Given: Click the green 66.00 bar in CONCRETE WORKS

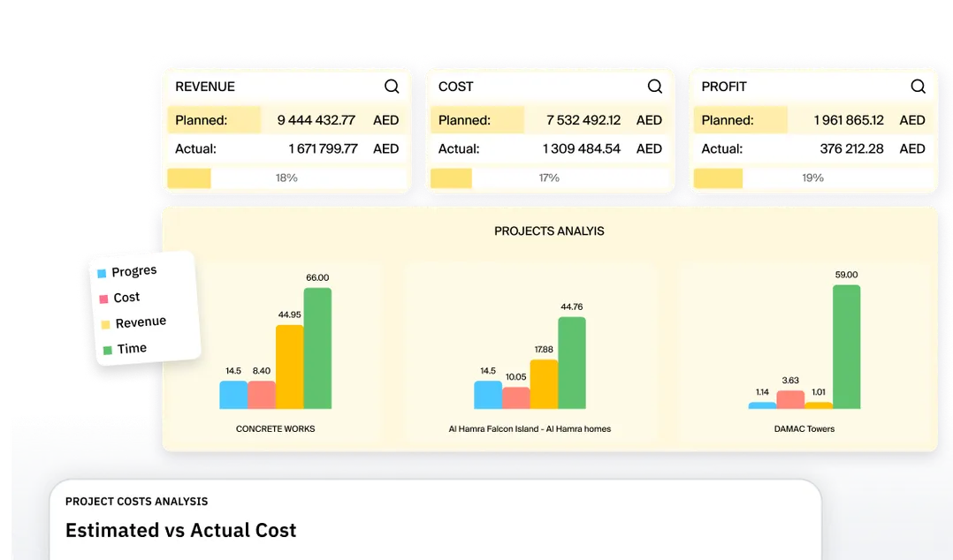Looking at the screenshot, I should tap(317, 349).
